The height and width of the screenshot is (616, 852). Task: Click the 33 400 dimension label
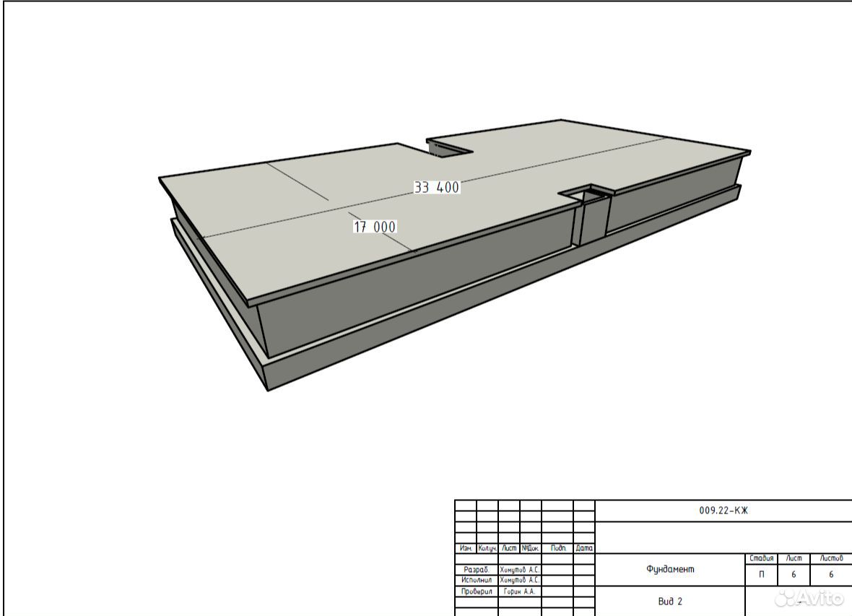(437, 188)
